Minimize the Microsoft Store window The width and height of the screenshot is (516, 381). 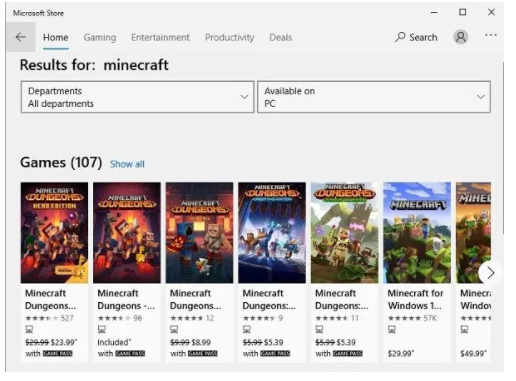[434, 13]
